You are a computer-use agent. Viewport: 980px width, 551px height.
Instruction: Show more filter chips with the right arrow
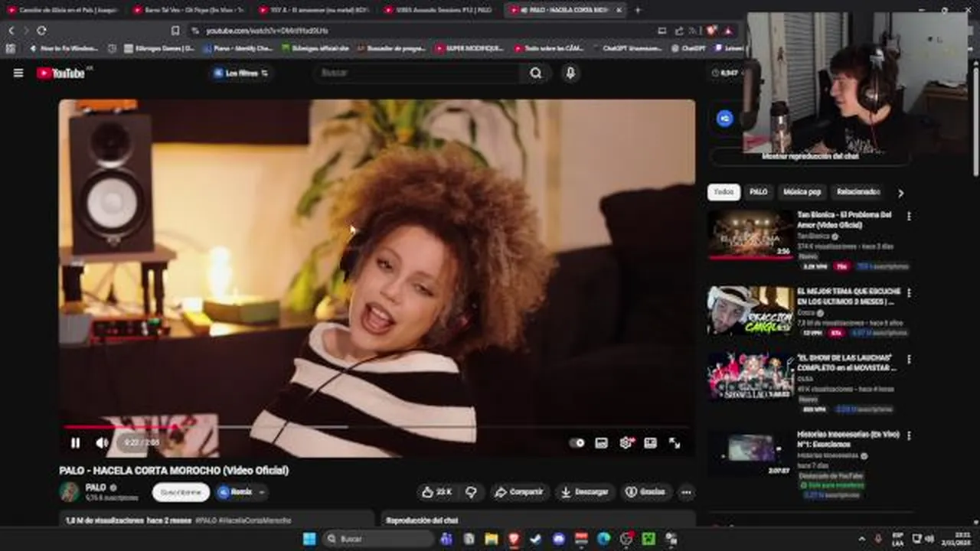pyautogui.click(x=900, y=193)
